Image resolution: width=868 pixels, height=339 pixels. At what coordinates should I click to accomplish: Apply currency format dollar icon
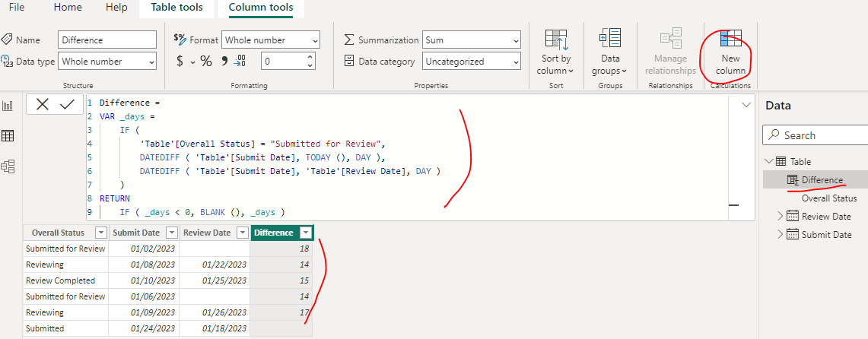pyautogui.click(x=180, y=62)
